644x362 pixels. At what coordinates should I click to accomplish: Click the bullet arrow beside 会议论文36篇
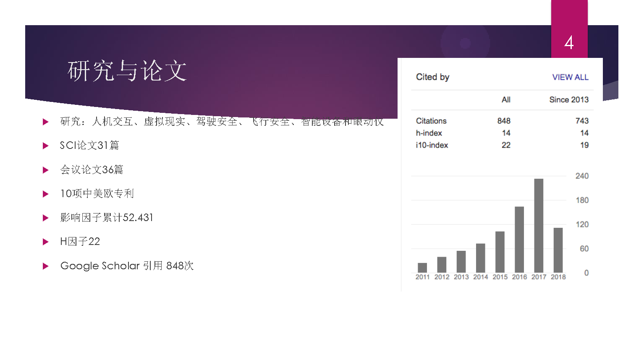46,170
